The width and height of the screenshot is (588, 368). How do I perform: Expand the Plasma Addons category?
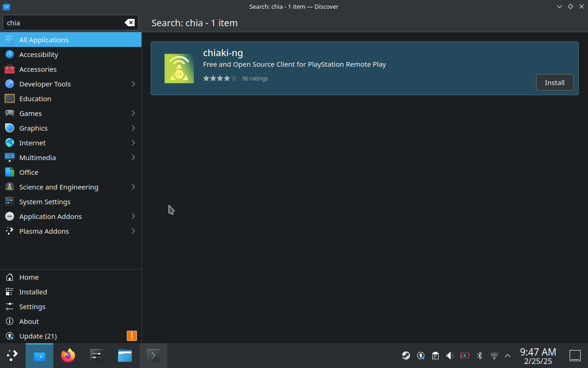click(x=133, y=231)
